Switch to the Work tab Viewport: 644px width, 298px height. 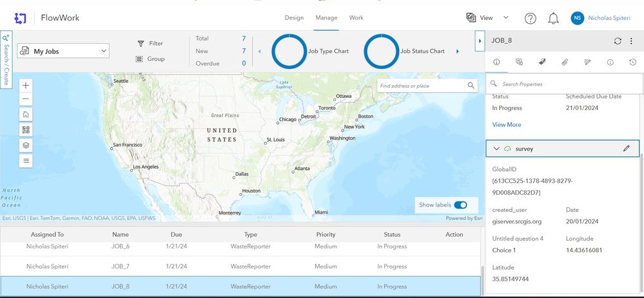tap(356, 17)
